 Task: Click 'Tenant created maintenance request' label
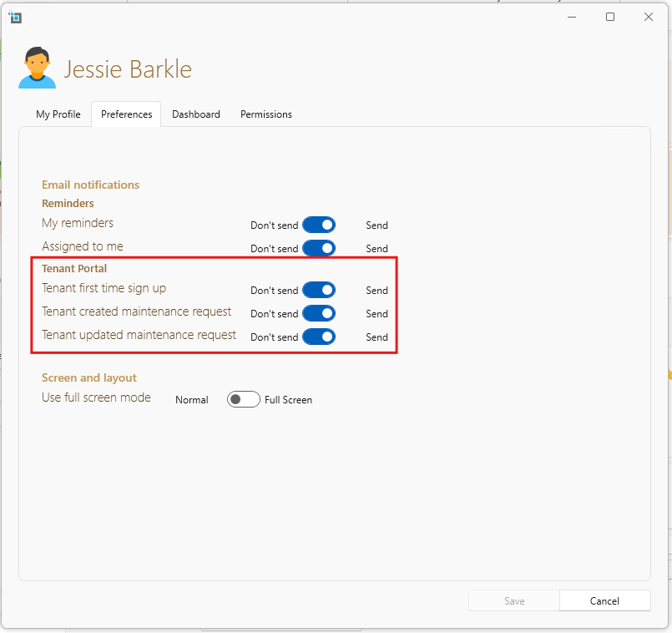tap(136, 311)
